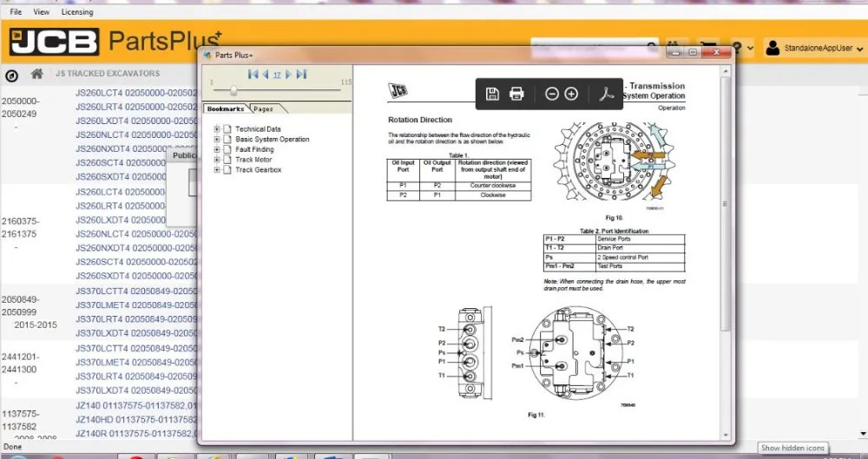
Task: Open JS260LCT4 link in first group
Action: [136, 93]
